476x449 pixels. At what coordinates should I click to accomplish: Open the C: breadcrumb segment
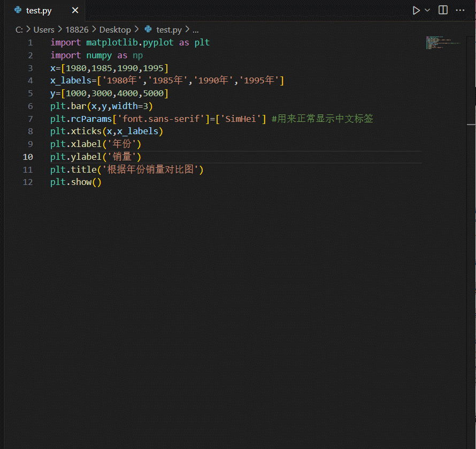coord(19,30)
